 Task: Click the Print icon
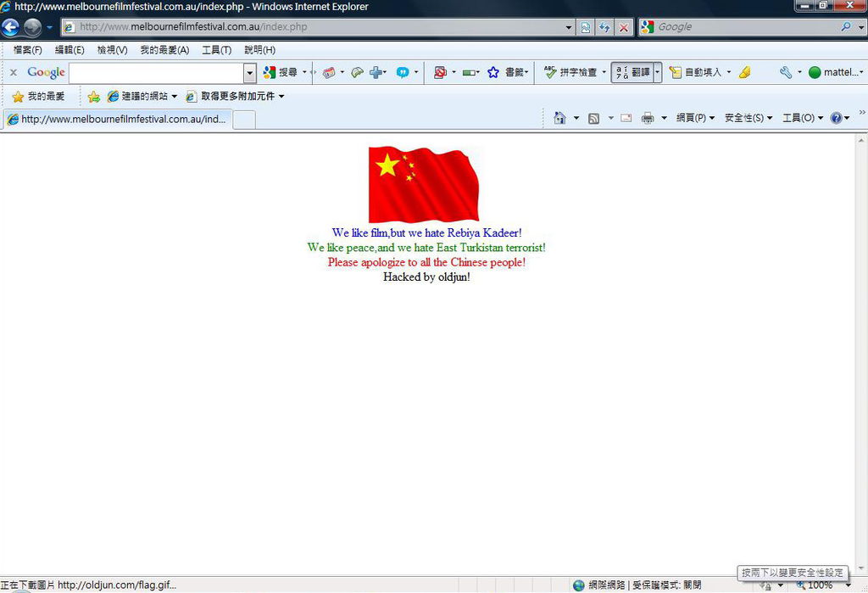[x=647, y=118]
